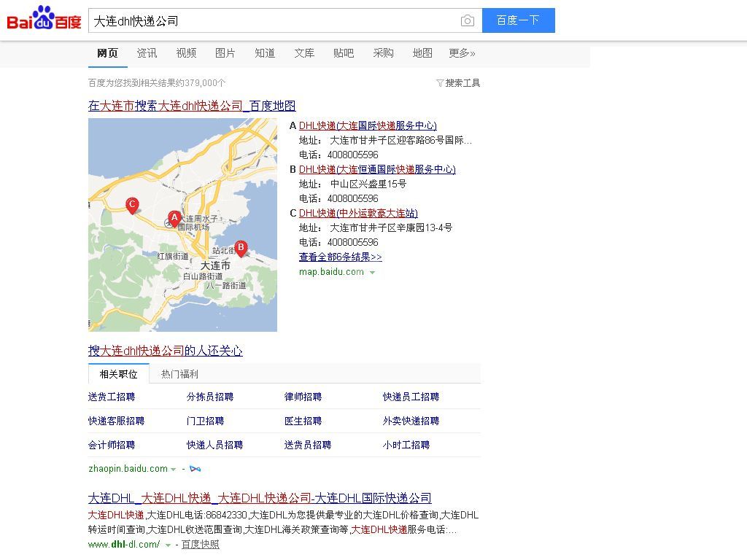The image size is (747, 560).
Task: Select the 相关职位 tab
Action: pos(119,374)
